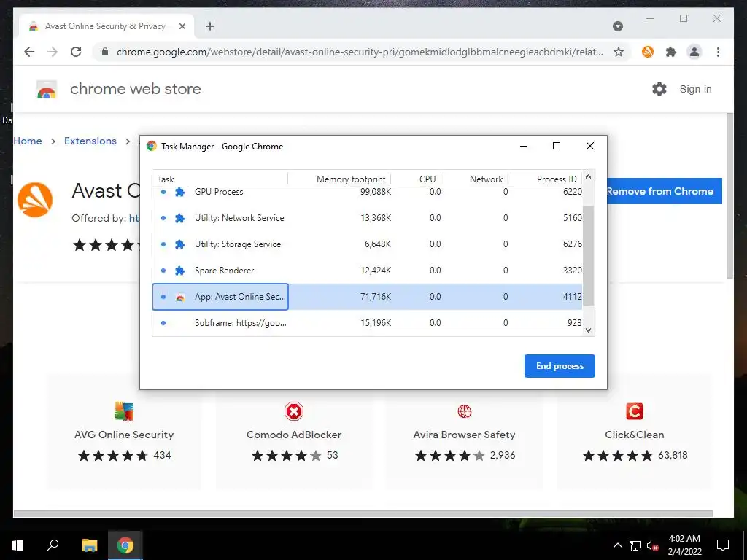Show hidden system tray icons chevron
Image resolution: width=747 pixels, height=560 pixels.
pos(617,545)
